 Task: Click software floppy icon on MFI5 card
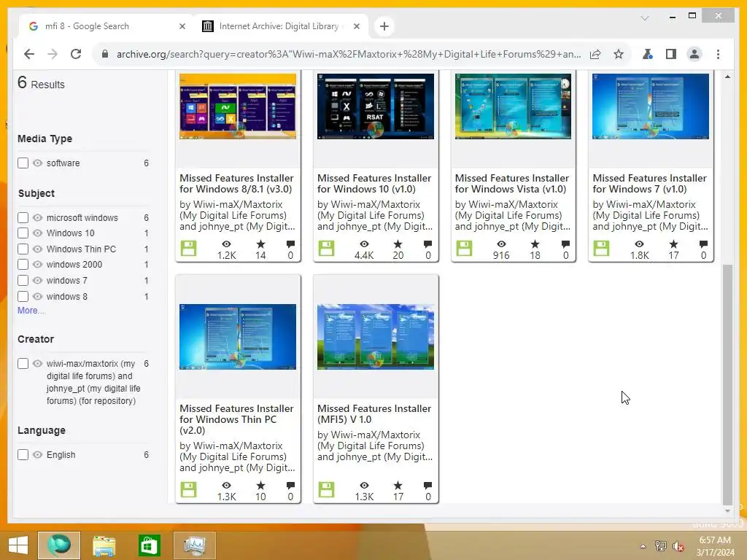pyautogui.click(x=326, y=489)
